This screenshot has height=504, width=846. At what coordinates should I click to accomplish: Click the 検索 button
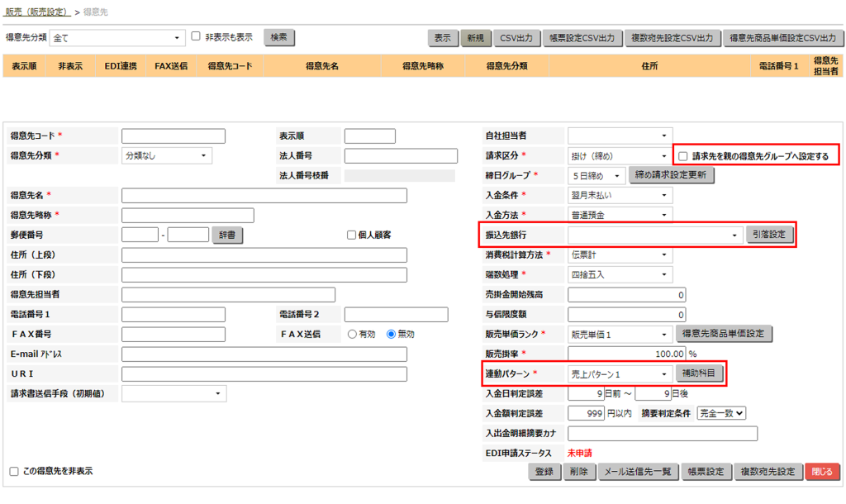[279, 37]
